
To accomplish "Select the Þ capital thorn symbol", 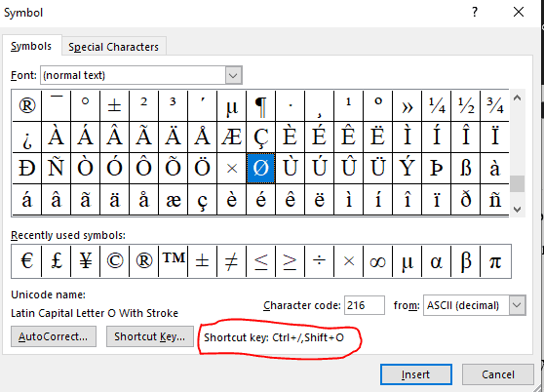I will [437, 169].
